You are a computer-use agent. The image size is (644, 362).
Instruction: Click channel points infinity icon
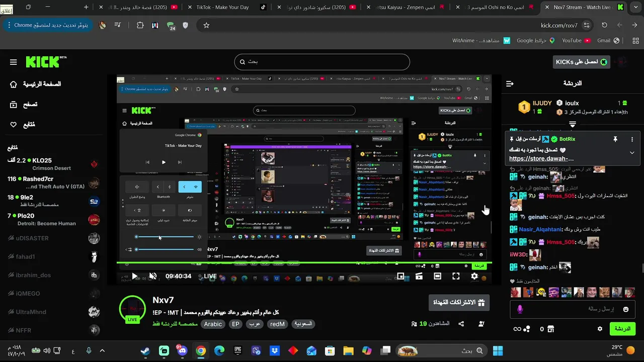coord(517,329)
